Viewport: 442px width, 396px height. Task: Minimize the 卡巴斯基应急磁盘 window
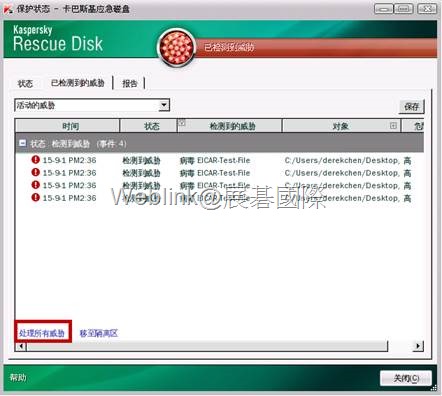point(384,9)
